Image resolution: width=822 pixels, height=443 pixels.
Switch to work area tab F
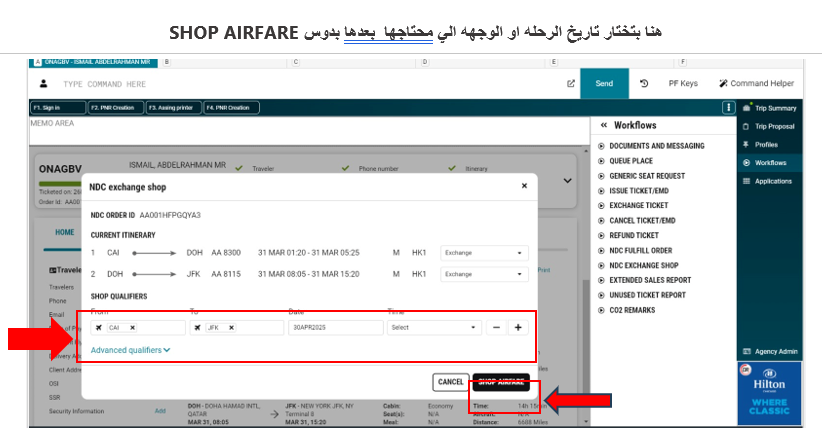[x=683, y=62]
